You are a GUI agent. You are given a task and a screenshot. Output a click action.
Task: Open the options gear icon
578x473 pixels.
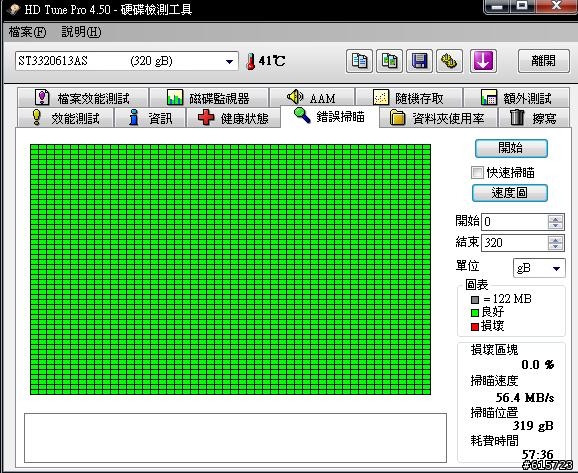point(449,61)
